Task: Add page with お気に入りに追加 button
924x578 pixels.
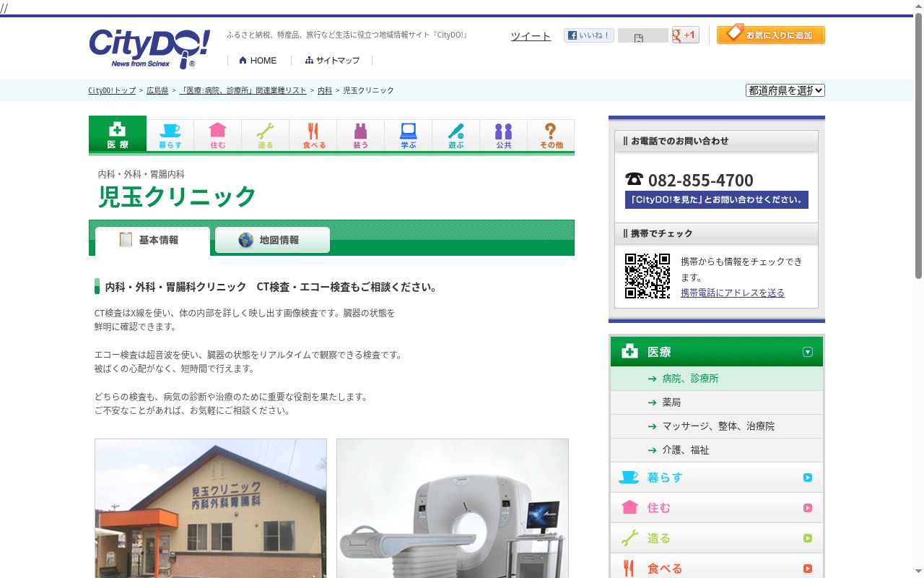Action: pyautogui.click(x=771, y=35)
